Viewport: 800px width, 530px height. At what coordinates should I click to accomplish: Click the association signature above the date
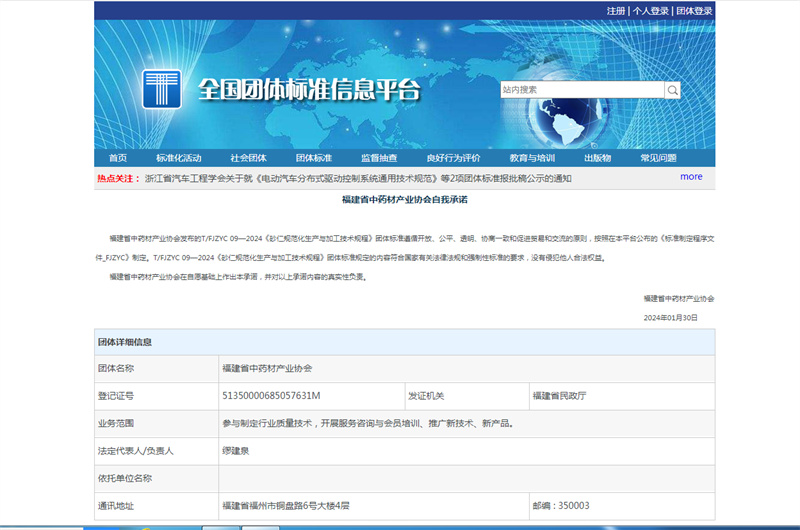[x=679, y=299]
